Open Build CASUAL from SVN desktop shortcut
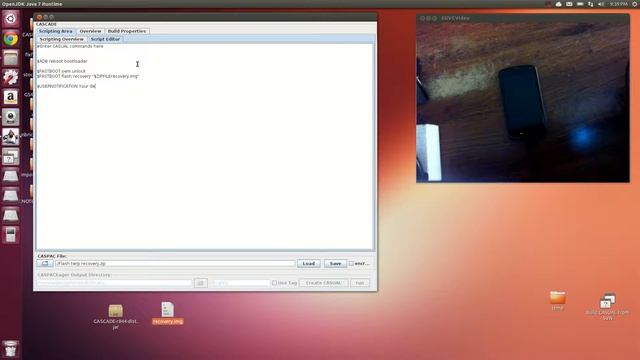640x360 pixels. pos(607,307)
